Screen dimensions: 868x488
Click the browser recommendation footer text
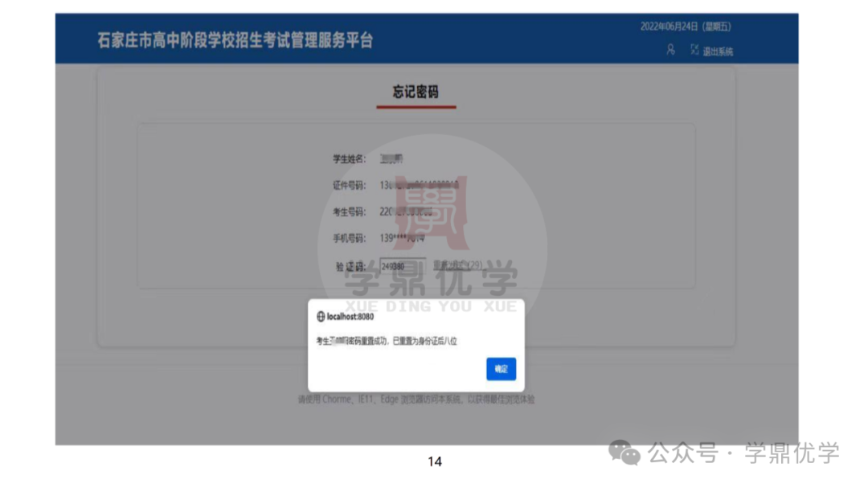tap(416, 400)
